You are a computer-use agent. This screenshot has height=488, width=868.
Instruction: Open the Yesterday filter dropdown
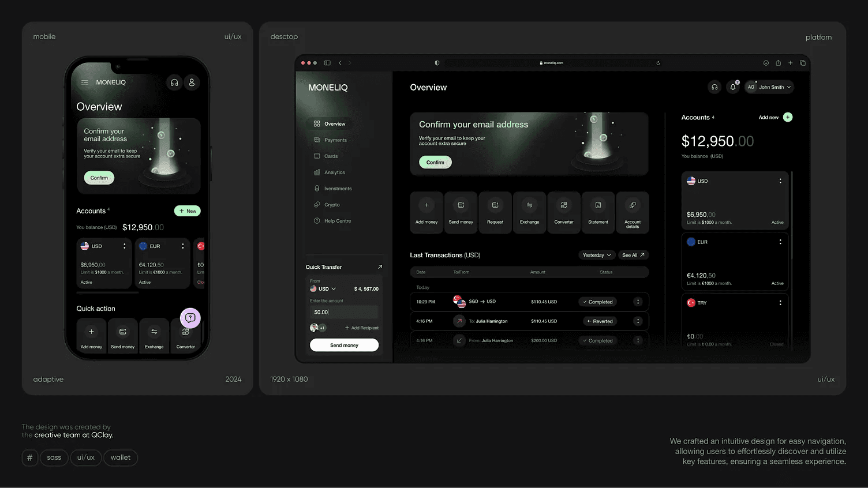click(x=597, y=255)
